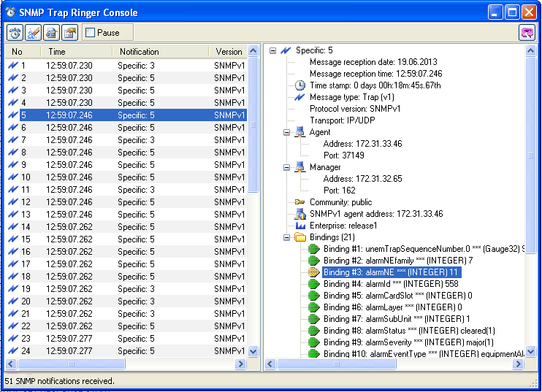This screenshot has width=542, height=392.
Task: Collapse the Agent tree node
Action: pyautogui.click(x=287, y=132)
